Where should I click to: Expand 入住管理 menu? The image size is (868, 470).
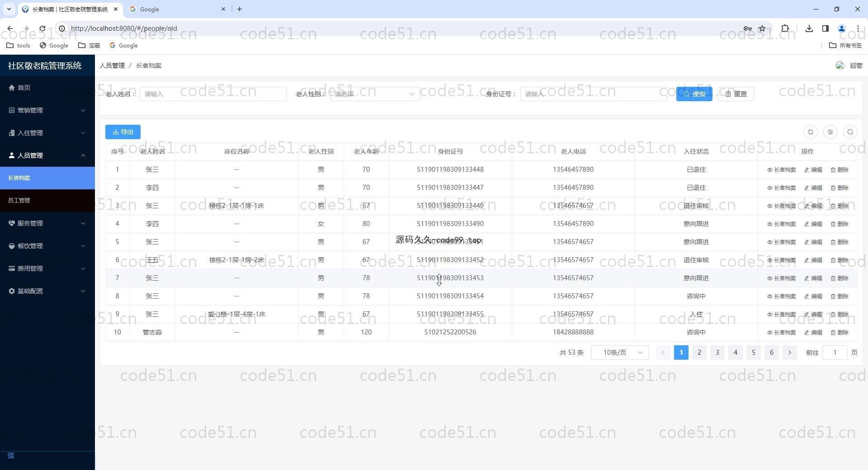[x=47, y=133]
